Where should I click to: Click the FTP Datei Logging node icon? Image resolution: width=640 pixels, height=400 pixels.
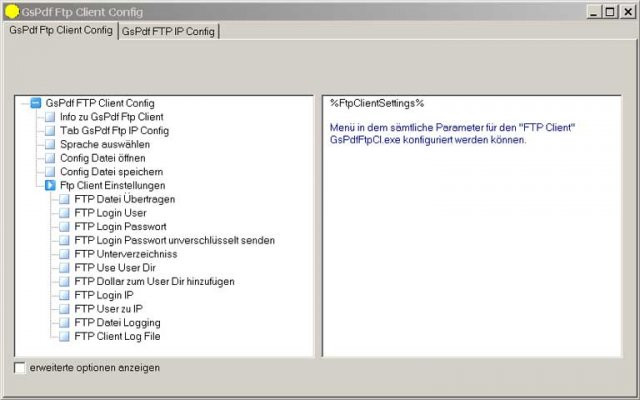click(x=64, y=323)
